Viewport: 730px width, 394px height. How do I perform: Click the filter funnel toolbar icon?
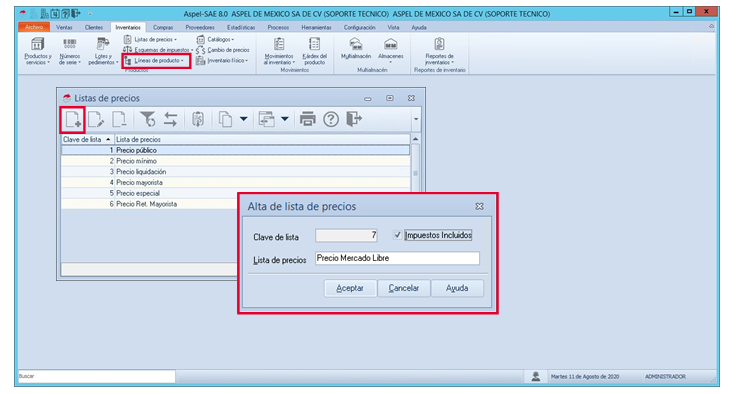[148, 119]
